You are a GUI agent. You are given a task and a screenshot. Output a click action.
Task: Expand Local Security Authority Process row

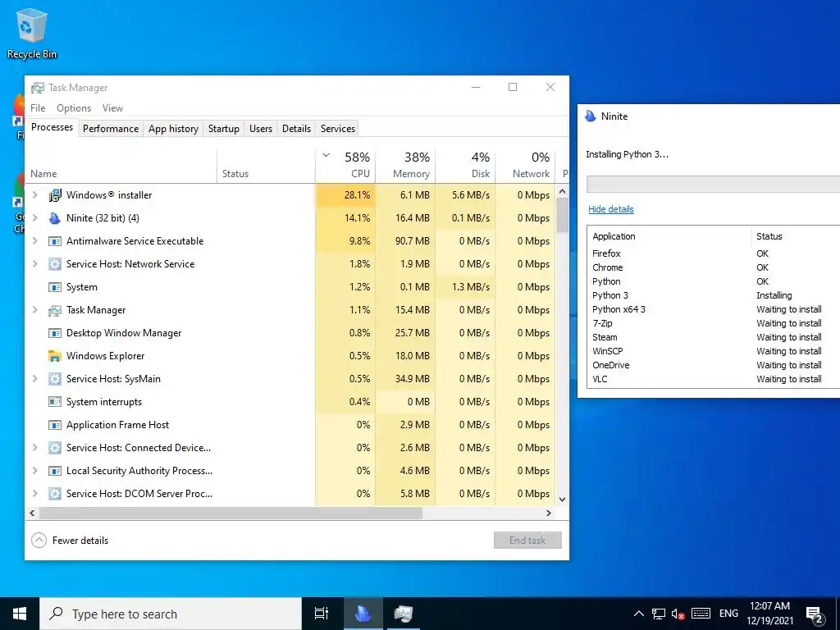tap(35, 471)
